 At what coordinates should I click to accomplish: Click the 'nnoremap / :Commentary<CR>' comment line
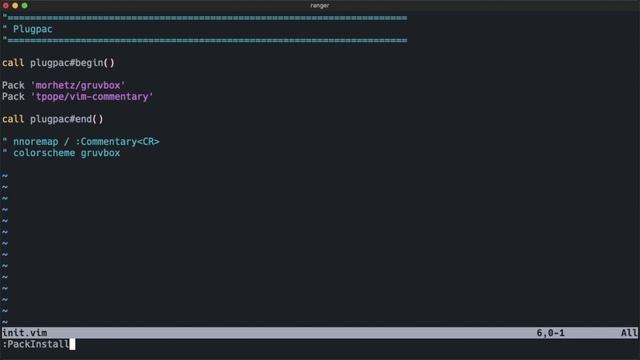81,142
